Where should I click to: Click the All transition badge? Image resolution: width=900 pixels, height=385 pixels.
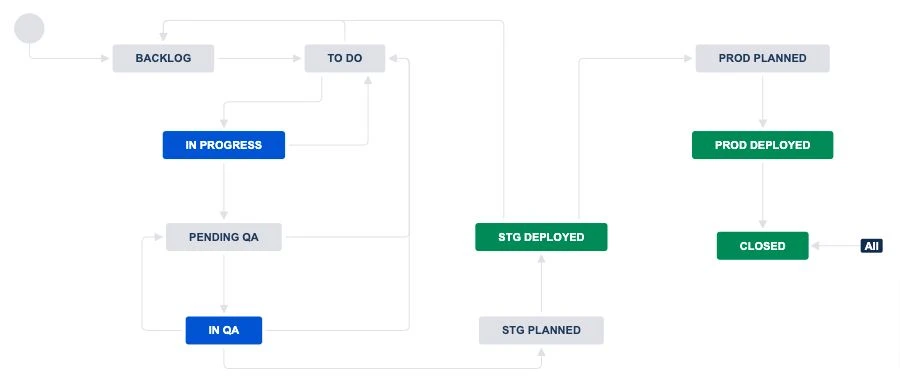871,246
